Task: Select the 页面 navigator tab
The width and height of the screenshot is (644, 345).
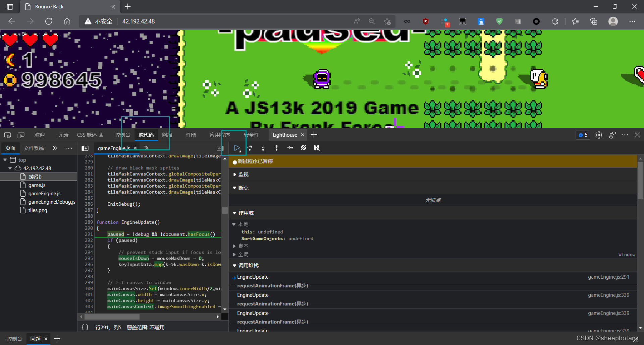Action: [x=10, y=148]
